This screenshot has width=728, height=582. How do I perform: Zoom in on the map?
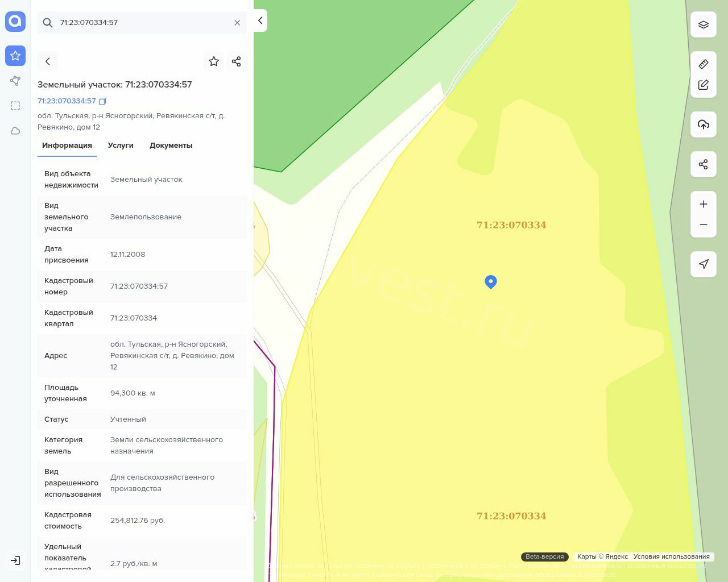(x=704, y=204)
